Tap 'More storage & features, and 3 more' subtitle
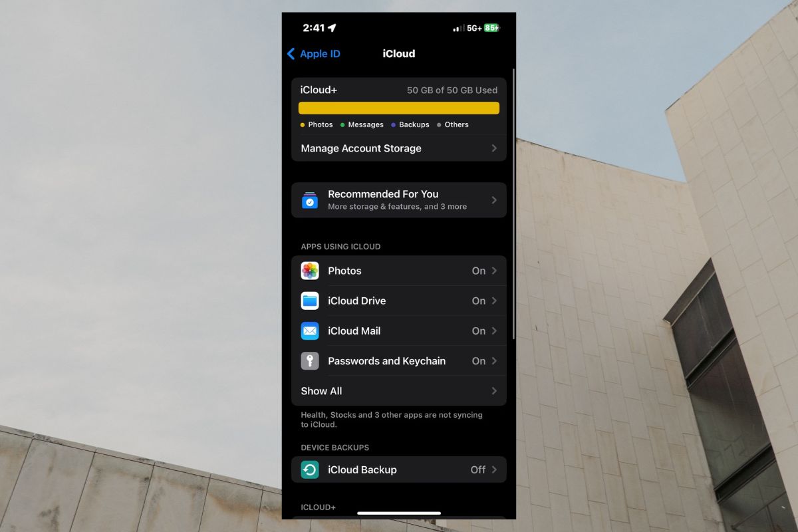 pyautogui.click(x=397, y=207)
